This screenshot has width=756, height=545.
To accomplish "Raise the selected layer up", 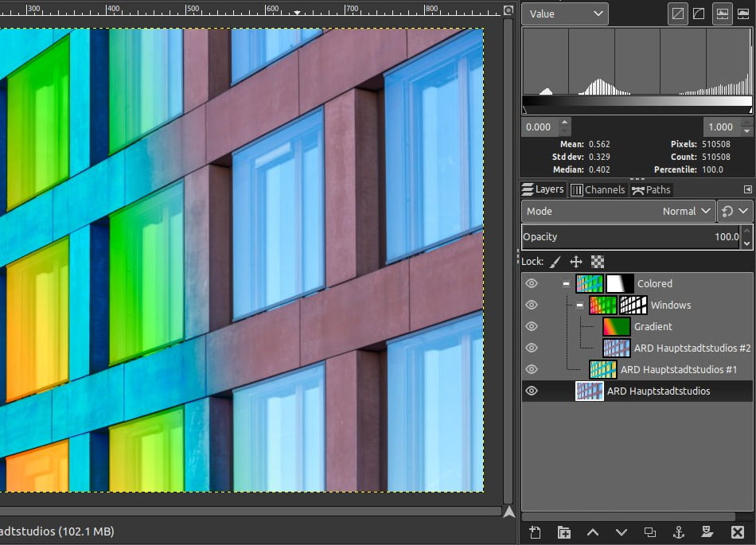I will coord(593,531).
